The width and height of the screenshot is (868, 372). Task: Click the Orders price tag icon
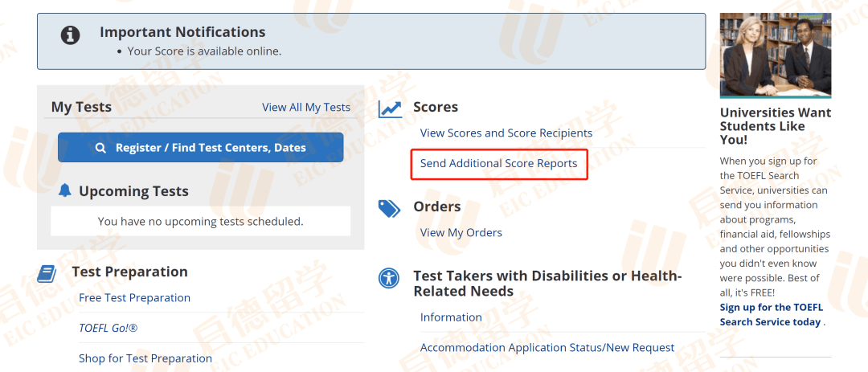coord(390,208)
